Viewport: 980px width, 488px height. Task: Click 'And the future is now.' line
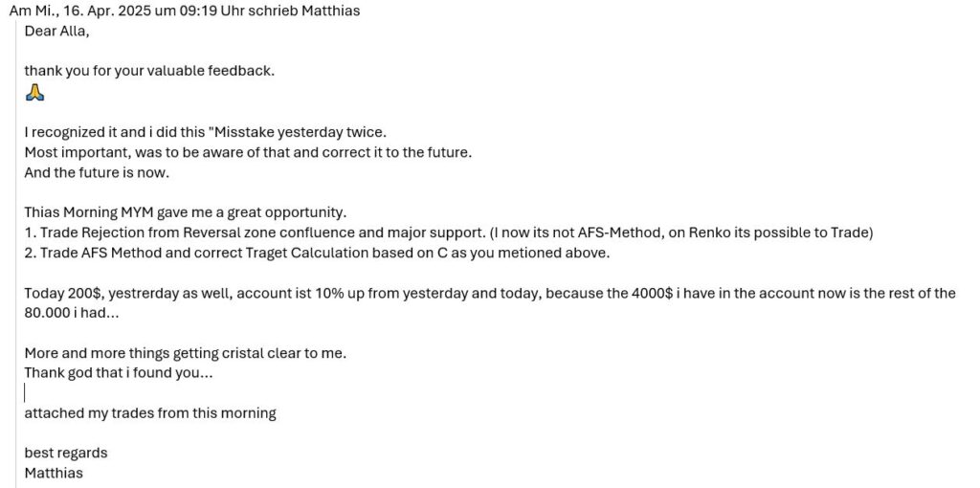point(97,173)
